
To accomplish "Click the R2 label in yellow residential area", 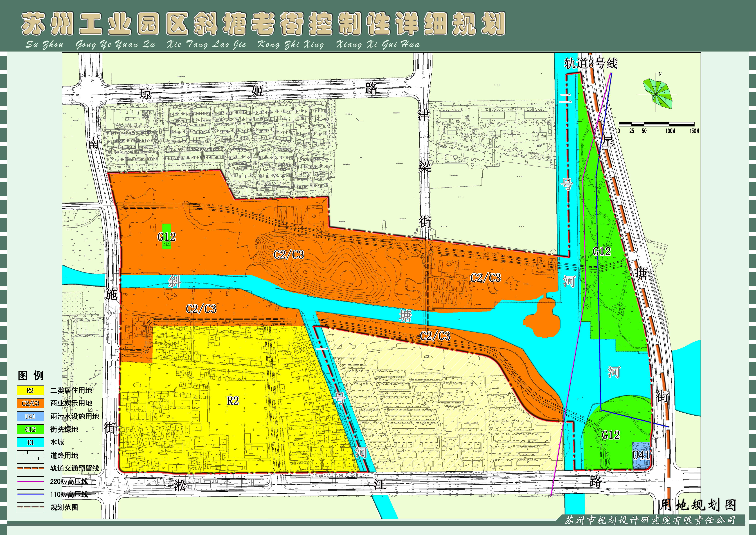I will [x=233, y=401].
